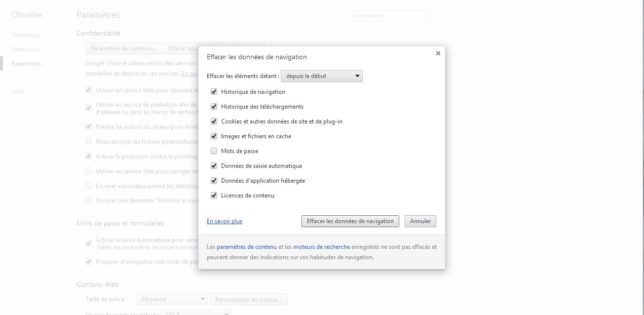
Task: Toggle Images et fichiers en cache checkbox
Action: pos(214,136)
